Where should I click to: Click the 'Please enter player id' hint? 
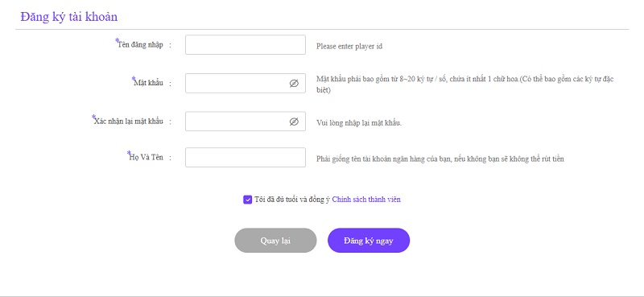pos(349,47)
